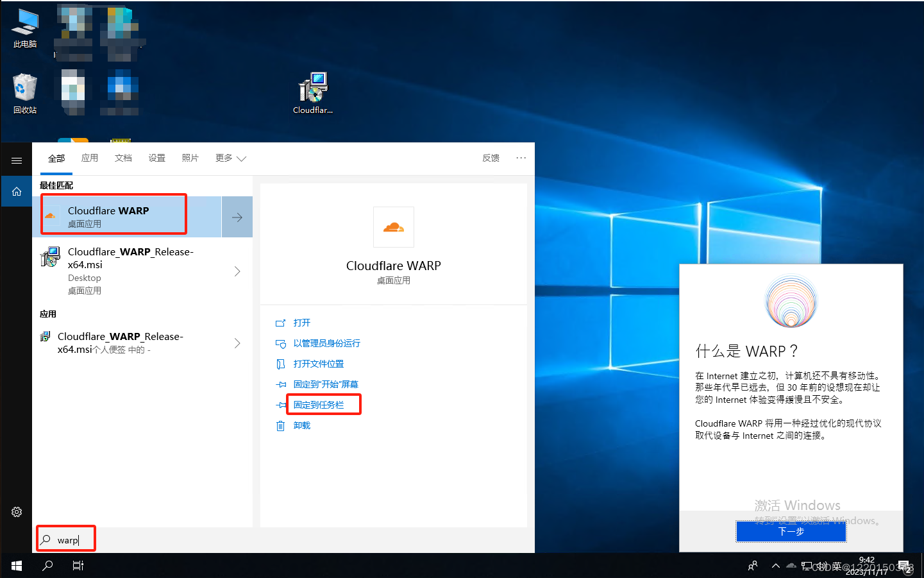
Task: Click the uninstall trash icon
Action: (x=280, y=425)
